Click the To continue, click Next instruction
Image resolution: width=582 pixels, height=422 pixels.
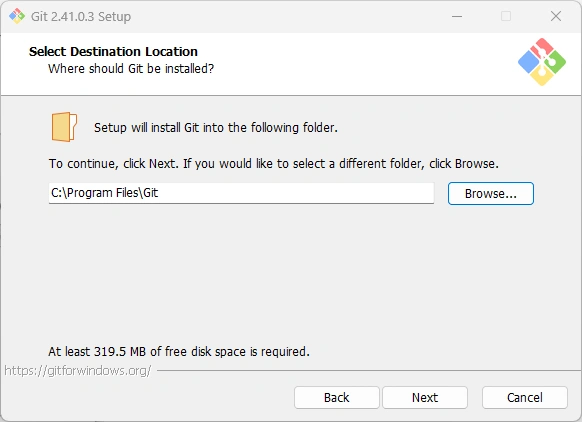tap(274, 164)
